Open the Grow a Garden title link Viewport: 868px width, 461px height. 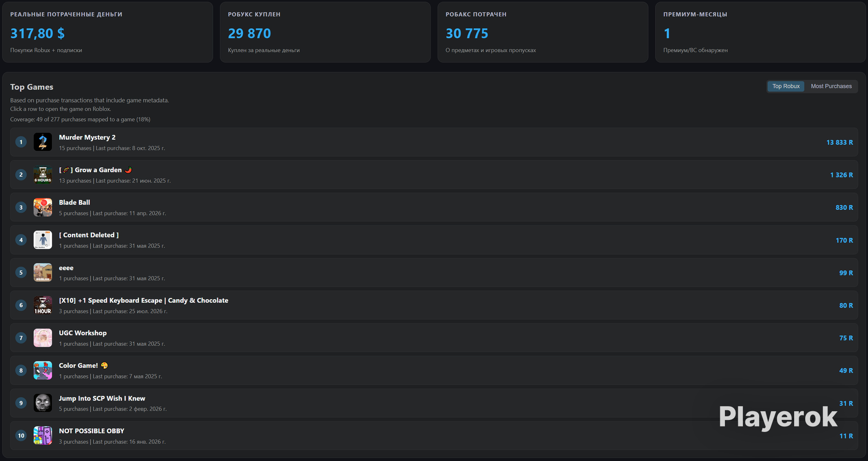[96, 170]
